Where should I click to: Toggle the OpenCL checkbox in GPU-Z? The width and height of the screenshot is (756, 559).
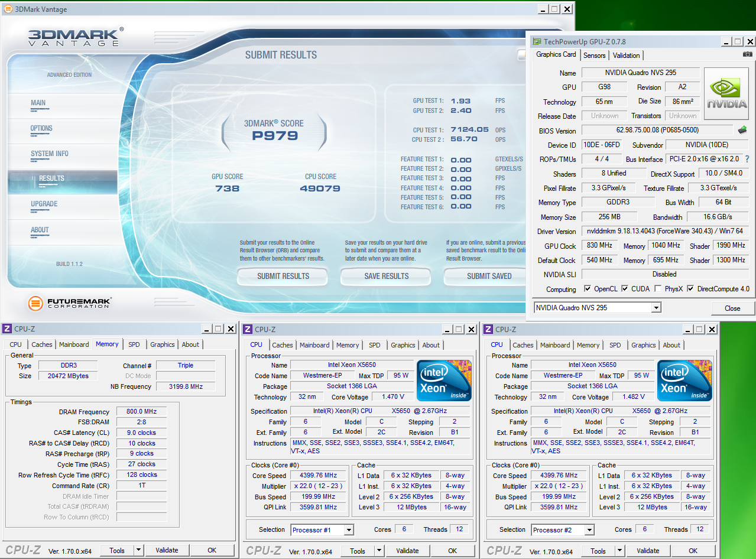coord(587,289)
